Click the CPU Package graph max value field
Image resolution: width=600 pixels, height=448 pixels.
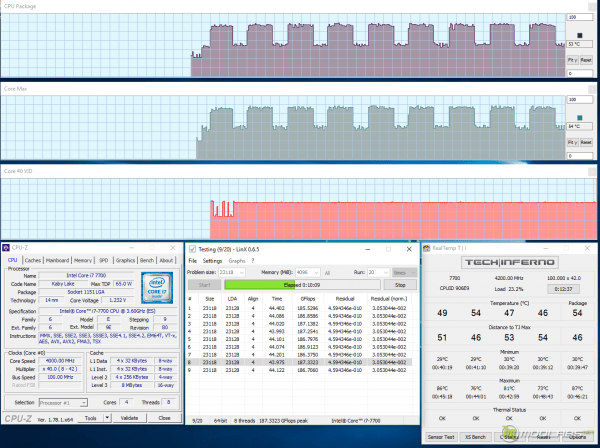pos(580,17)
